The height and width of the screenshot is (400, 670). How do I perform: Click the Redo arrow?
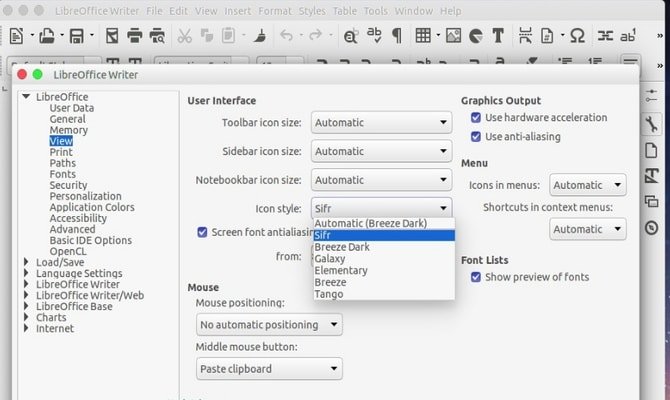click(x=315, y=36)
